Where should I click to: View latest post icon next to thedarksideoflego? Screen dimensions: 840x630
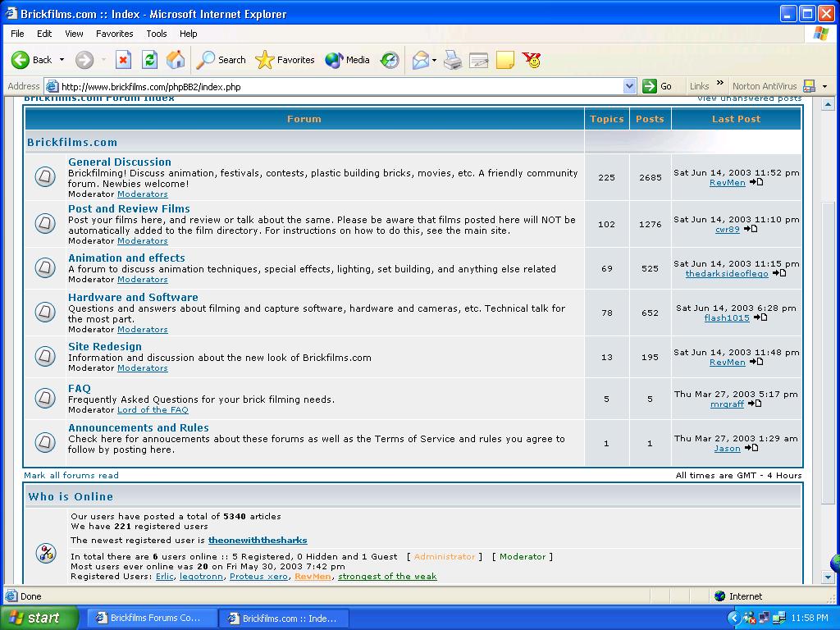pos(779,273)
